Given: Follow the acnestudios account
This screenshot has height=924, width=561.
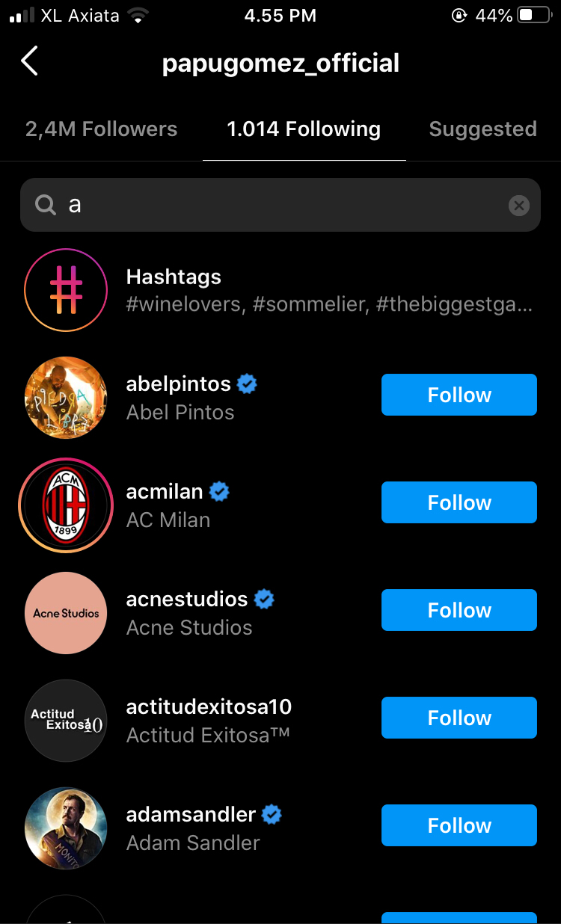Looking at the screenshot, I should click(x=459, y=610).
